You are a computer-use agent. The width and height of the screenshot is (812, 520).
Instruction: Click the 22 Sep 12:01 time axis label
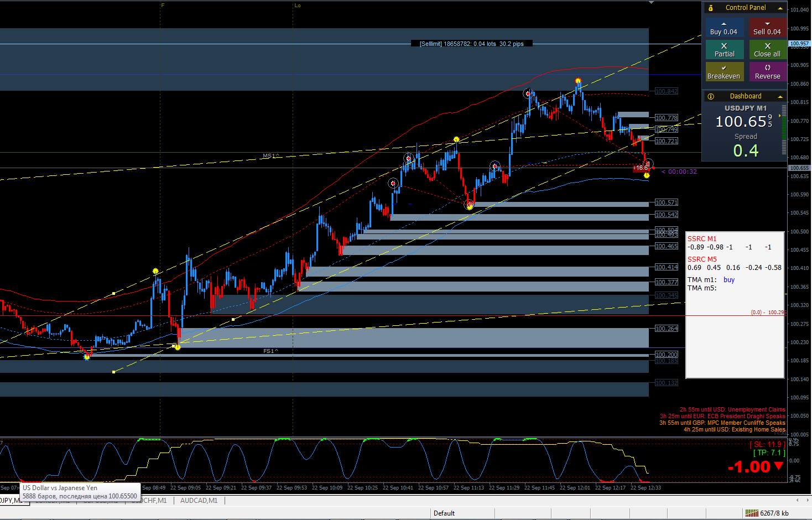[x=575, y=488]
